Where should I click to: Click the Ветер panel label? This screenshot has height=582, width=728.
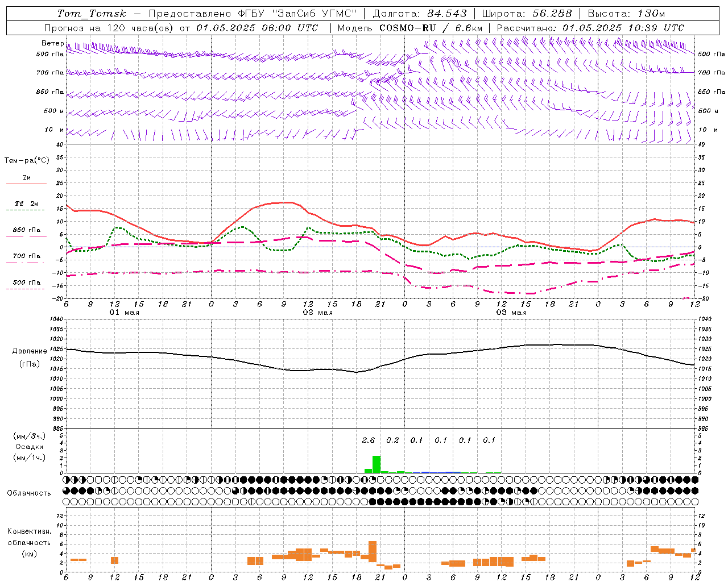(53, 43)
